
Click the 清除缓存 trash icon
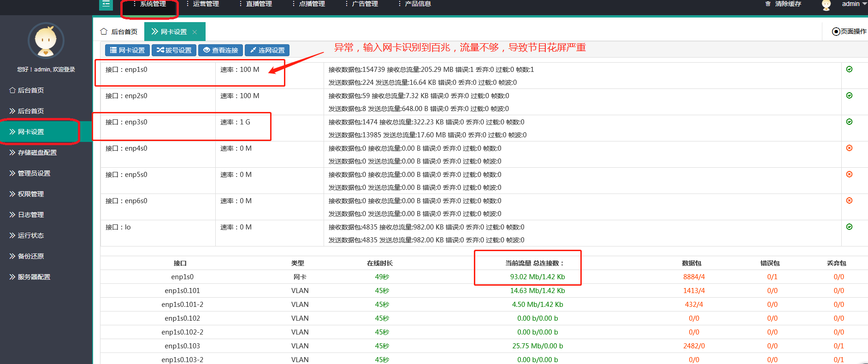(x=768, y=4)
